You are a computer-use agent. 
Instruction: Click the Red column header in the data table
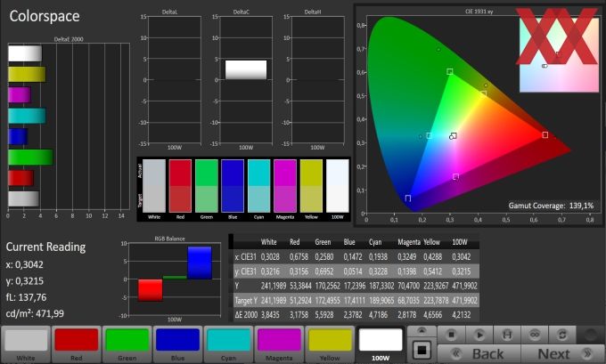click(294, 242)
